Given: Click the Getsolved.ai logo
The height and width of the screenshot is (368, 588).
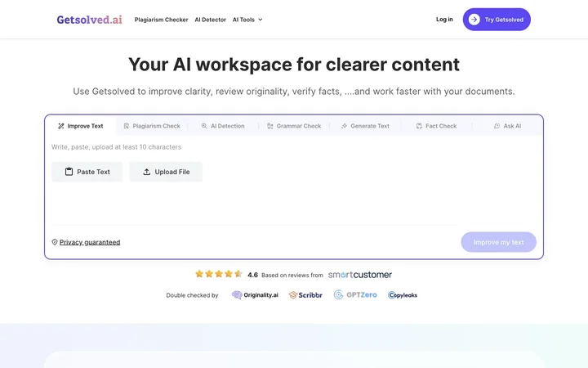Looking at the screenshot, I should pyautogui.click(x=89, y=20).
